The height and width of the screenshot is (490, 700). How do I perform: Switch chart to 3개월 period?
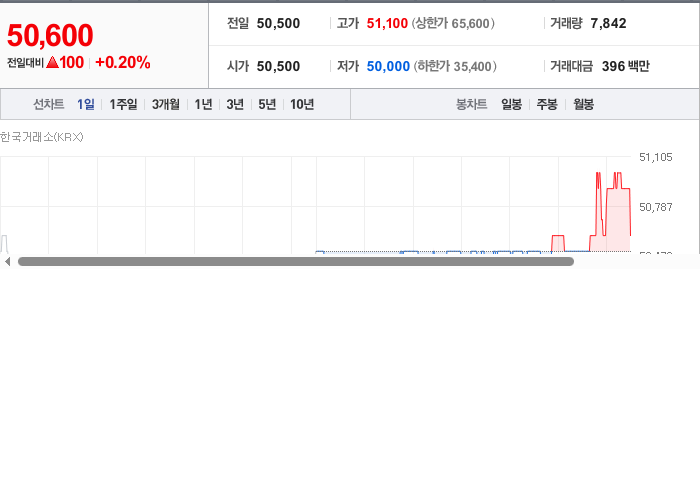(166, 104)
